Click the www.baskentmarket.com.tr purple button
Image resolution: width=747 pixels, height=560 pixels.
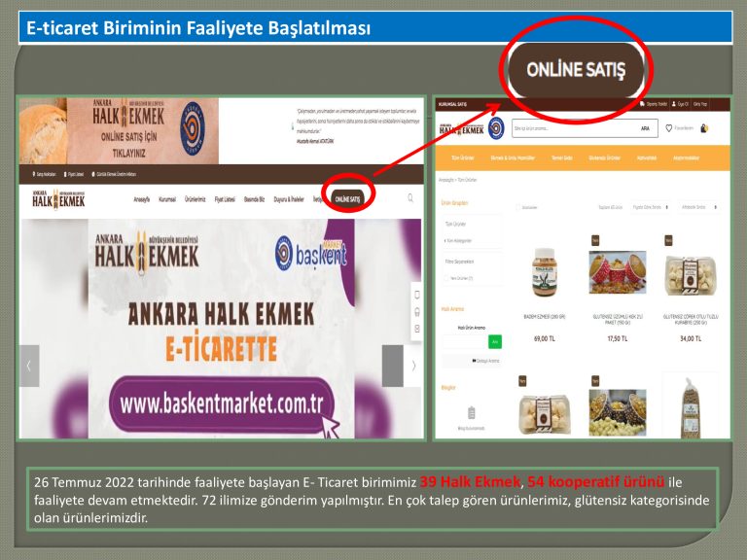click(222, 404)
